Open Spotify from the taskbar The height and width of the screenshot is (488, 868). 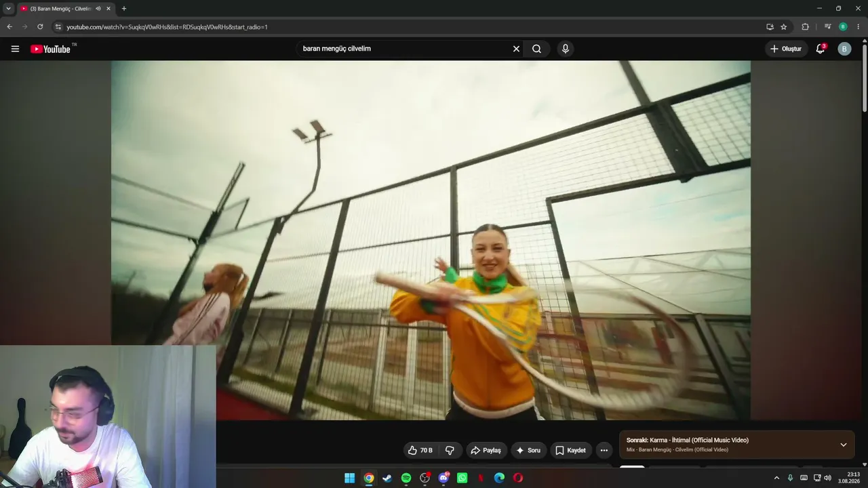tap(406, 478)
